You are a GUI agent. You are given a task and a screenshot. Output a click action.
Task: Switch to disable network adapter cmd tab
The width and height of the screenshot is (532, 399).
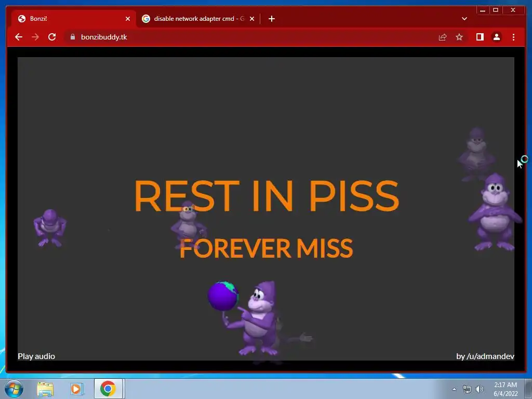pyautogui.click(x=198, y=19)
